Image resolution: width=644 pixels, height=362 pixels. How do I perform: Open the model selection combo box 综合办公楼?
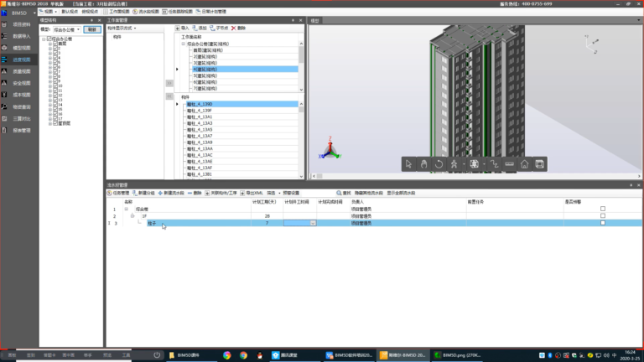click(66, 29)
